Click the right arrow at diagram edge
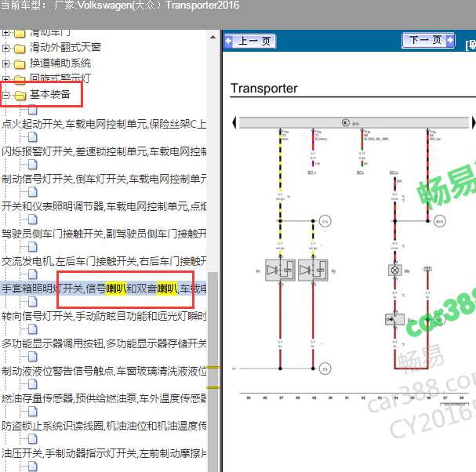This screenshot has height=472, width=476. click(x=474, y=122)
